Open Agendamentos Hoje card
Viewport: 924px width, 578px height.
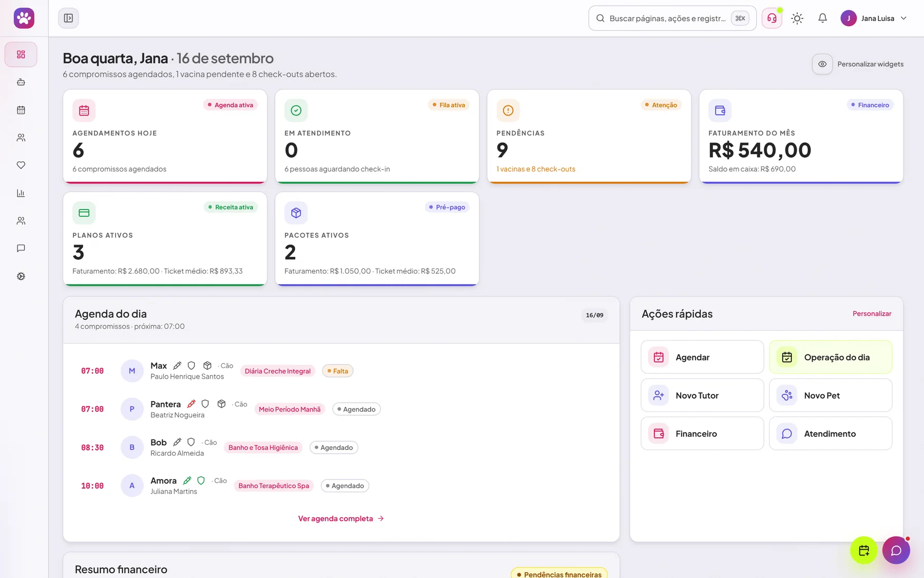pos(165,136)
